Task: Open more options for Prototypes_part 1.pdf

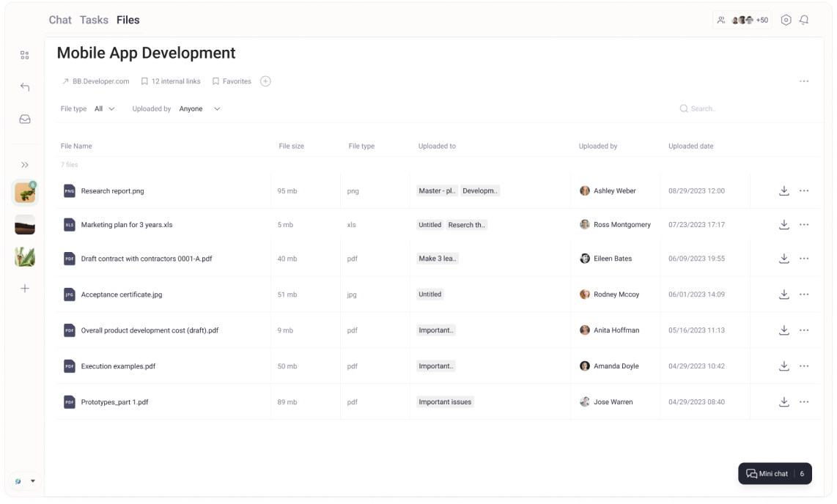Action: (804, 401)
